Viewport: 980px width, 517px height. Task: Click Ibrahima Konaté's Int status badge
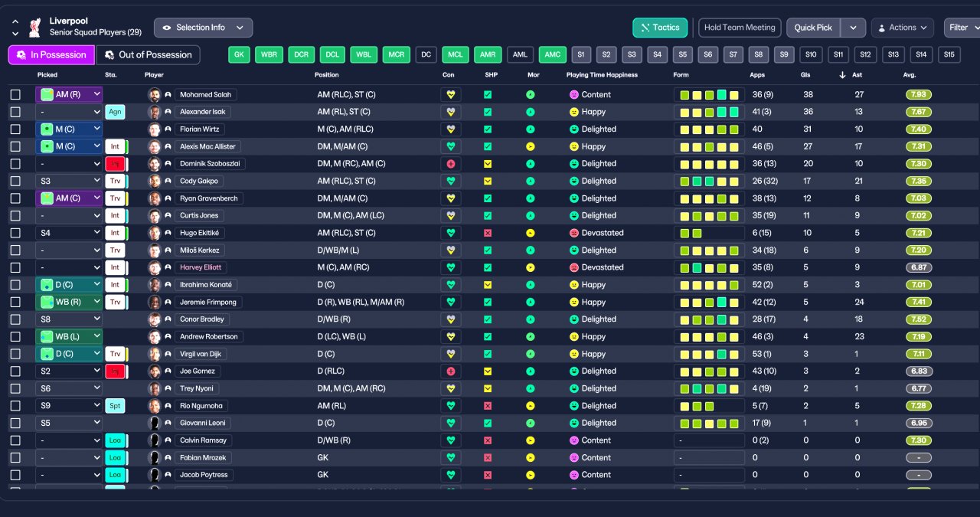(x=115, y=285)
